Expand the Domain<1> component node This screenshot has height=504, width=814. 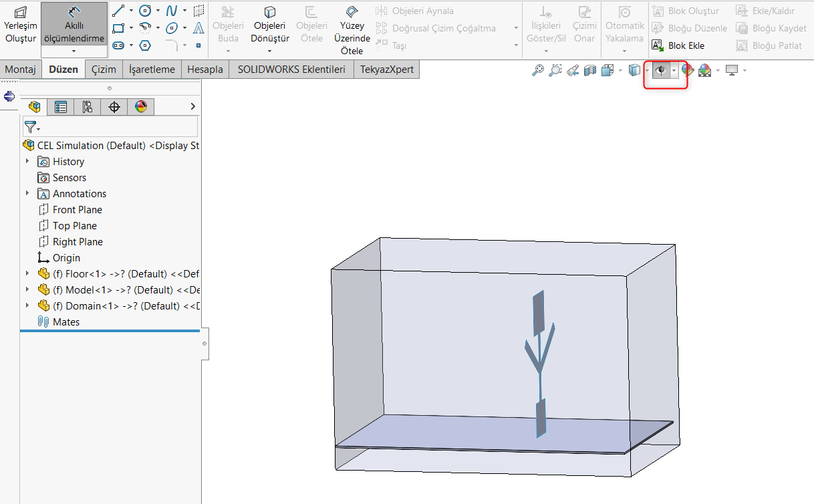coord(27,305)
